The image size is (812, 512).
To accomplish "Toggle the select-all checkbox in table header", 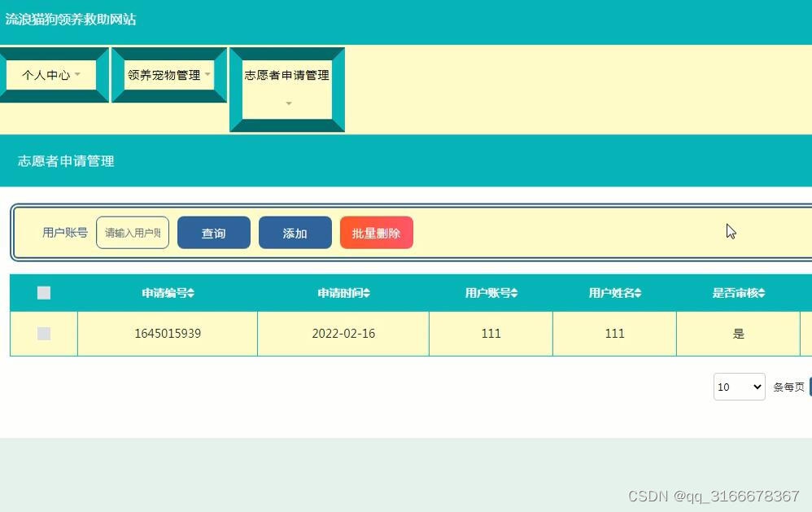I will (44, 293).
